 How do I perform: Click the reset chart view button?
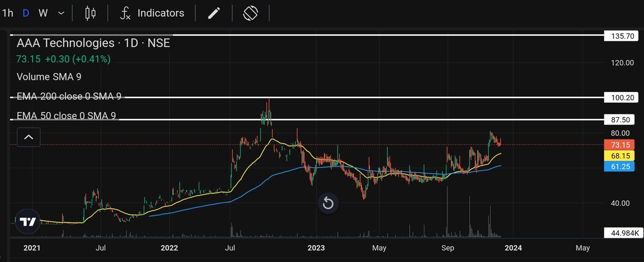[328, 203]
